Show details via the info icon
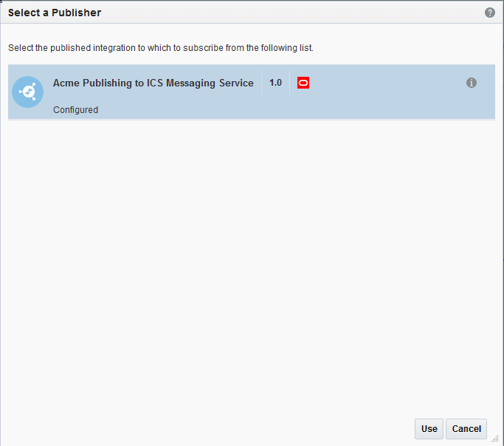The width and height of the screenshot is (504, 446). pyautogui.click(x=472, y=83)
